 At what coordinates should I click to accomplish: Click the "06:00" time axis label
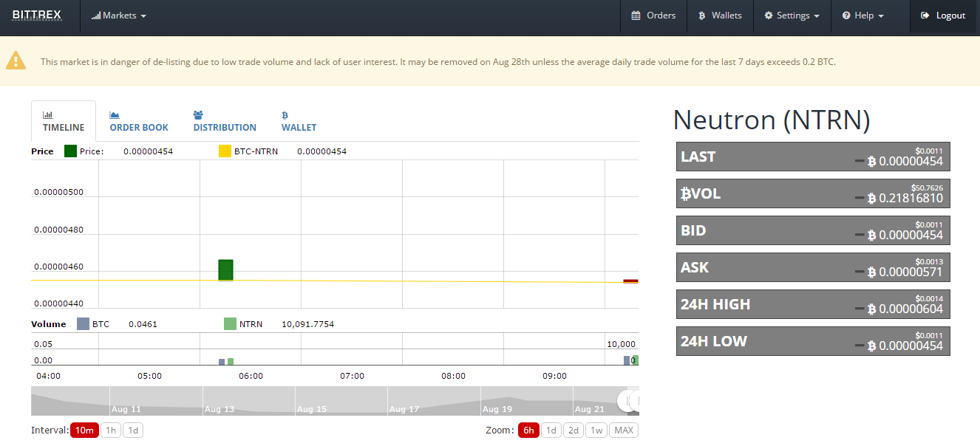tap(251, 376)
